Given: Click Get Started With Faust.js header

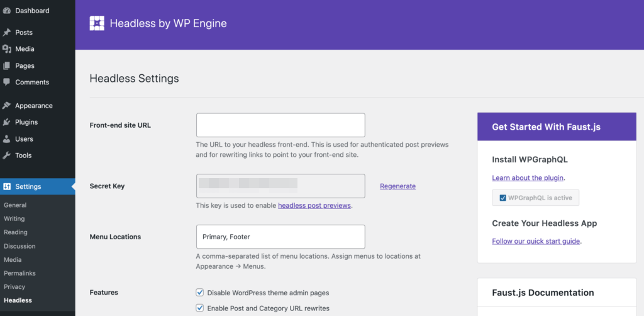Looking at the screenshot, I should coord(547,127).
